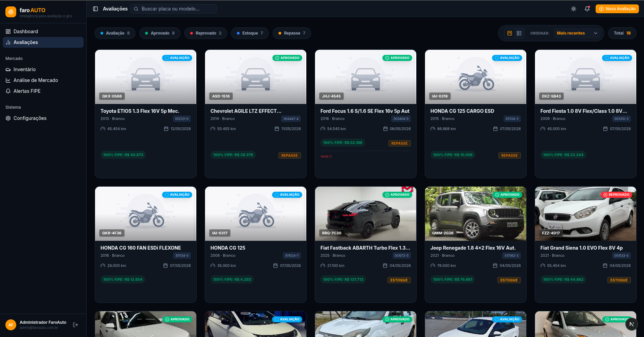The height and width of the screenshot is (337, 644).
Task: Click the QKX-0586 plate badge
Action: (112, 96)
